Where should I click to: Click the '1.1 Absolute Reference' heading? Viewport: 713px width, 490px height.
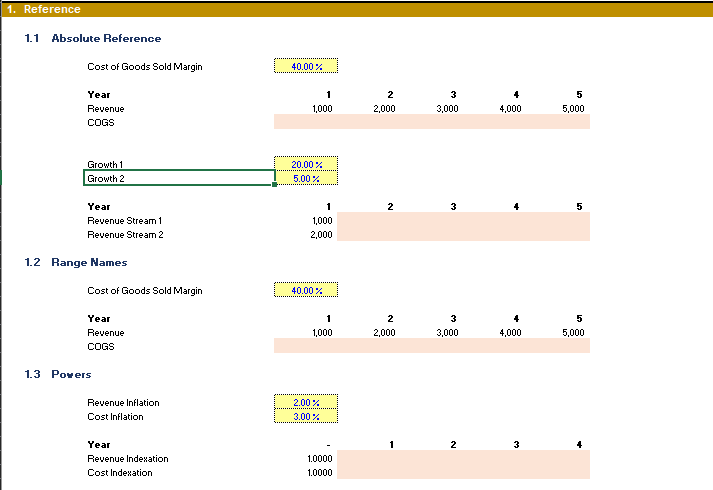pyautogui.click(x=93, y=38)
